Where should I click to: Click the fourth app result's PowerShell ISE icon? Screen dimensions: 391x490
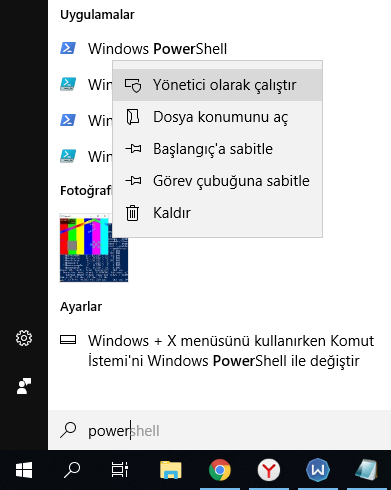pyautogui.click(x=68, y=156)
